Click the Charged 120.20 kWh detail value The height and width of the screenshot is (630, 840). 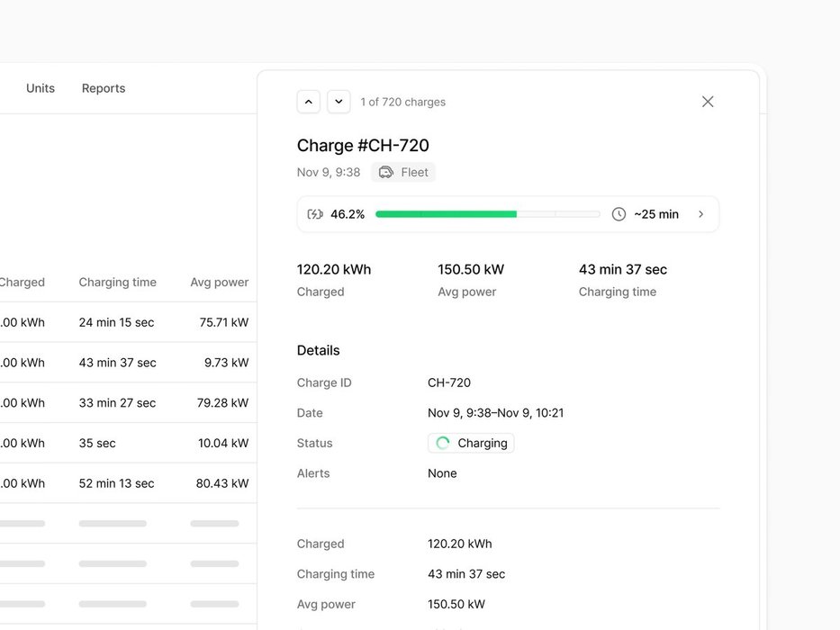[460, 544]
